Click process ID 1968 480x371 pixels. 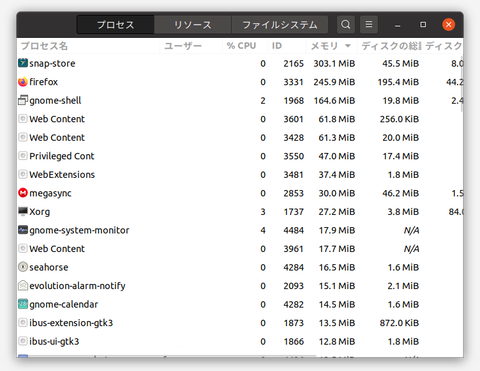[x=294, y=100]
